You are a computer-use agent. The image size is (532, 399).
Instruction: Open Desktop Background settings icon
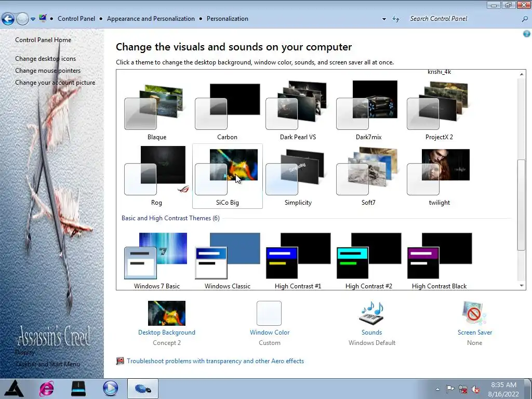click(x=167, y=313)
